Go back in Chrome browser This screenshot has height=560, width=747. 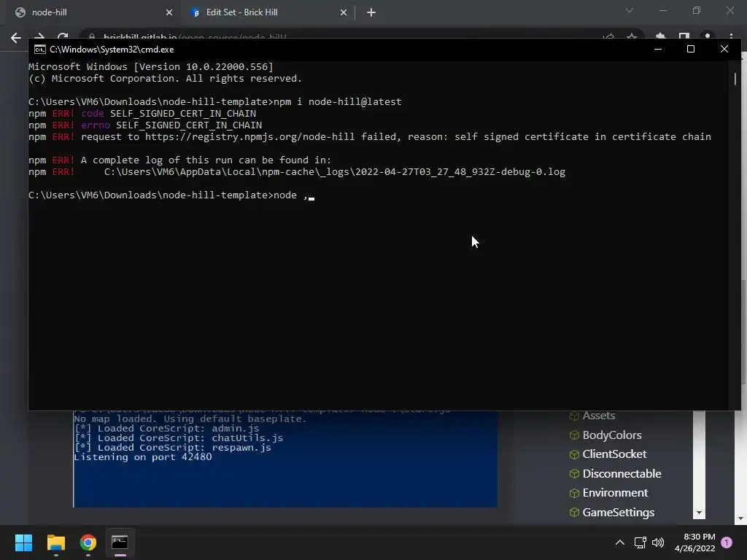pyautogui.click(x=16, y=38)
